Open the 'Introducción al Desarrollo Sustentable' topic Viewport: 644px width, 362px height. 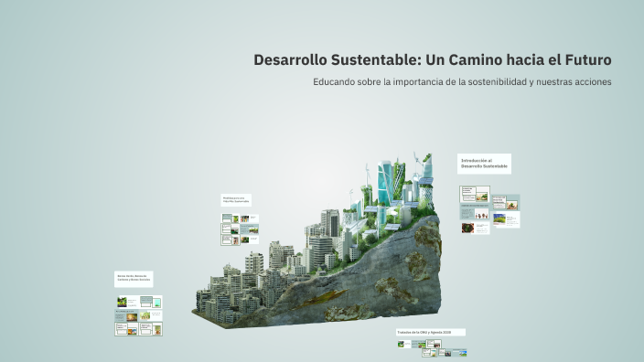point(484,164)
